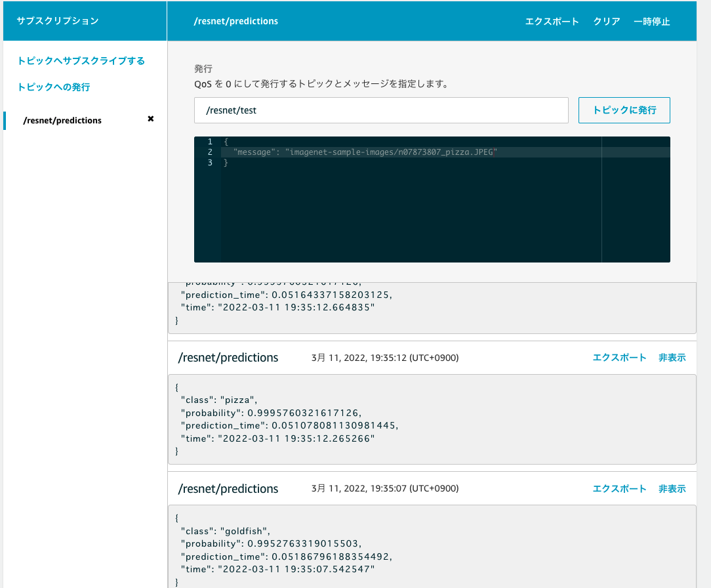Publish with the 'トピックに発行' button
This screenshot has width=711, height=588.
624,110
